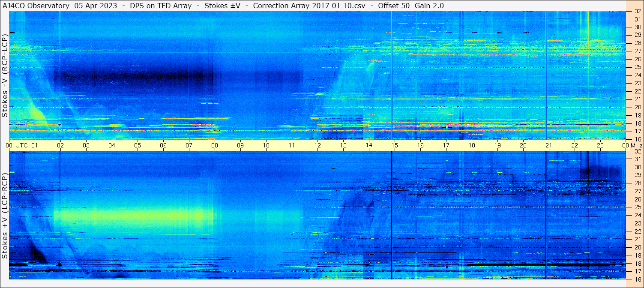Image resolution: width=644 pixels, height=288 pixels.
Task: Click 23 MHz label on lower +V panel
Action: pos(638,223)
